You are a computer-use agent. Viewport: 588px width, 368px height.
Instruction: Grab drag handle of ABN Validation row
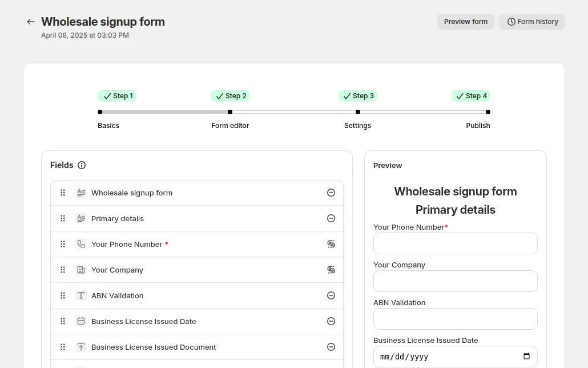coord(63,296)
